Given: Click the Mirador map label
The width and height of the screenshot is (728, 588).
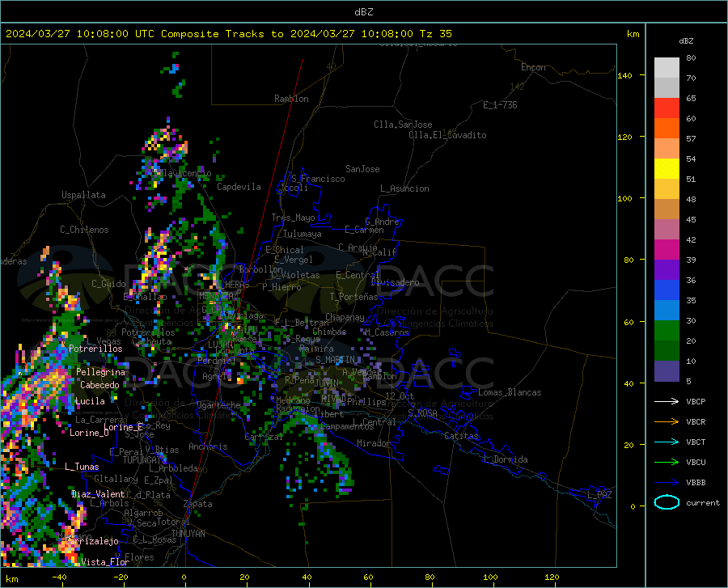Looking at the screenshot, I should (374, 443).
